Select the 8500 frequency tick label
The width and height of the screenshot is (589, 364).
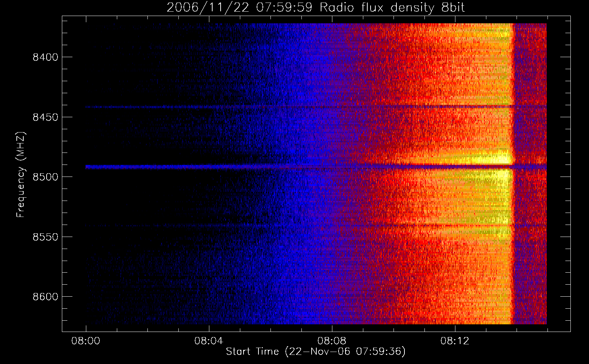point(46,177)
